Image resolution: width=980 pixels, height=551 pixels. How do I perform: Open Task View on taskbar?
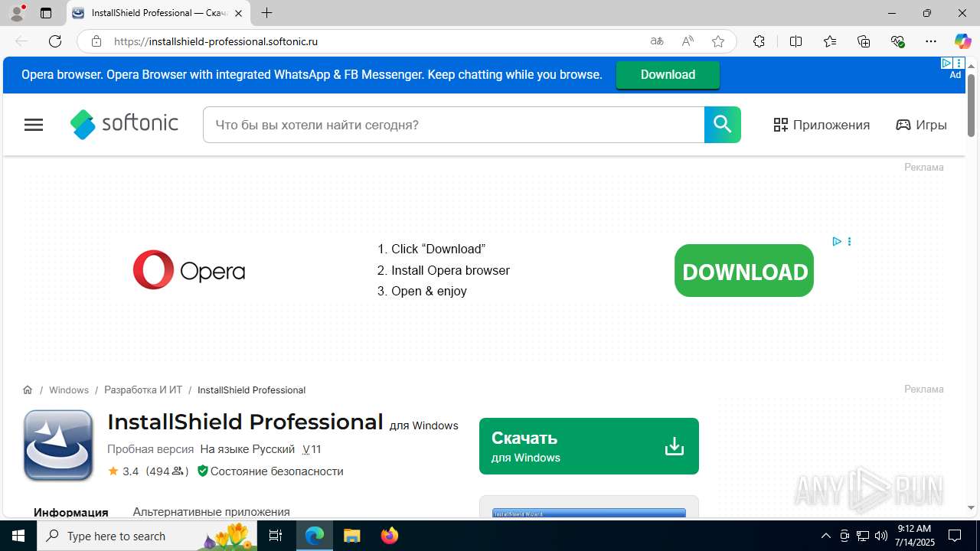click(x=276, y=536)
